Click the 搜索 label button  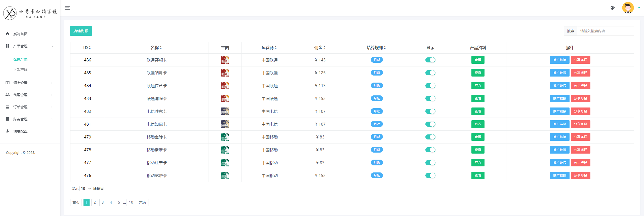(571, 31)
